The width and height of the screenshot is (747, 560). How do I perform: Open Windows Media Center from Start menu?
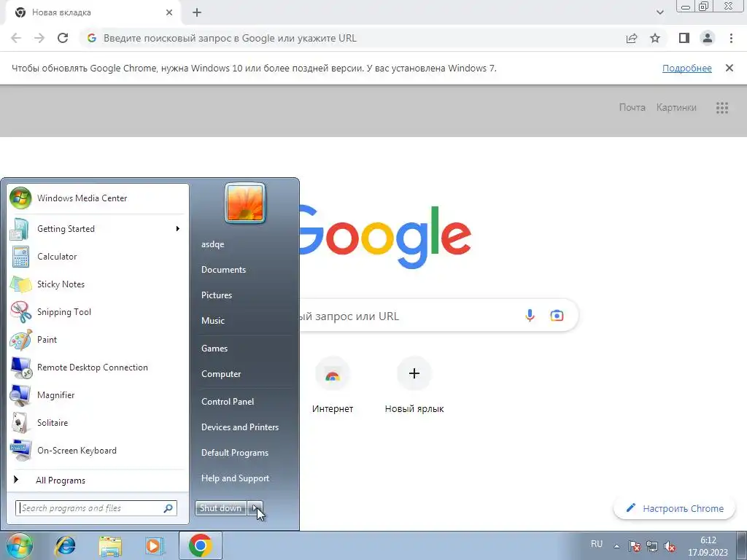tap(98, 198)
